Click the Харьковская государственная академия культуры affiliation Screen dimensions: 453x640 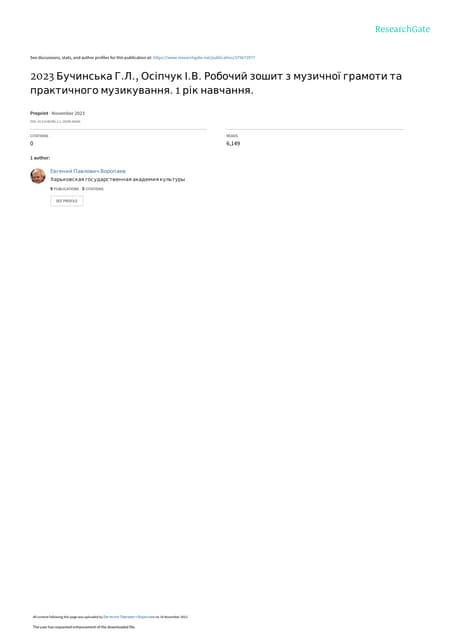118,179
